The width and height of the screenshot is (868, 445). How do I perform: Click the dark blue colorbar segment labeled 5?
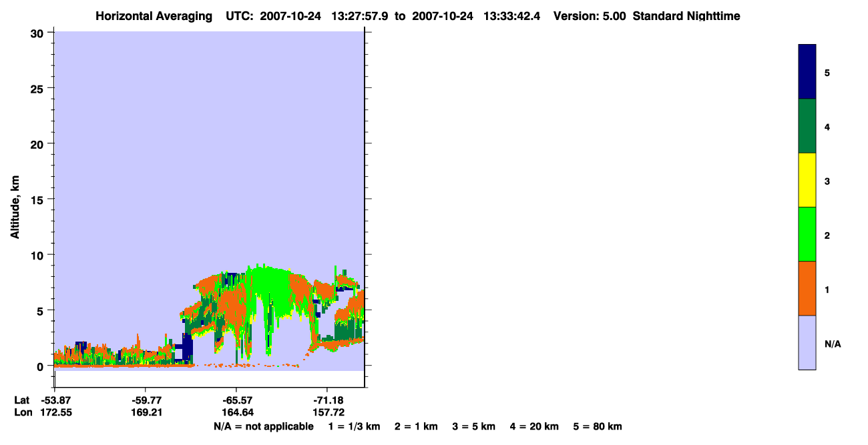[x=807, y=72]
